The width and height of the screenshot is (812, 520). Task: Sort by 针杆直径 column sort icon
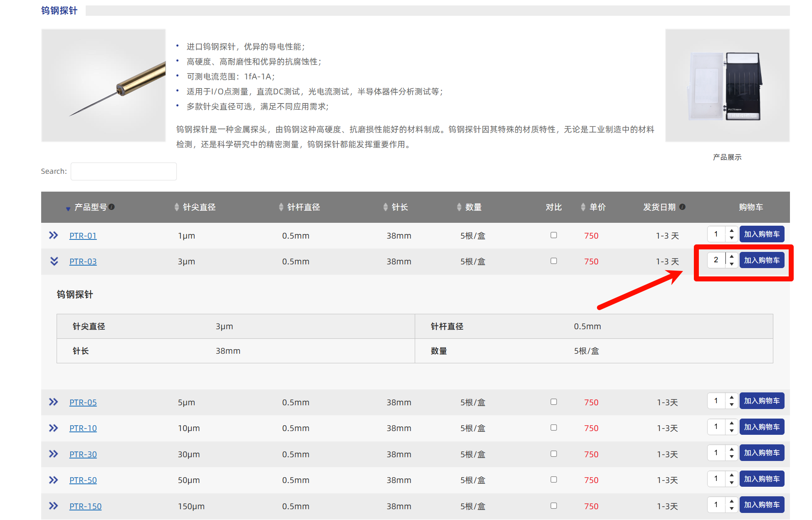click(281, 207)
